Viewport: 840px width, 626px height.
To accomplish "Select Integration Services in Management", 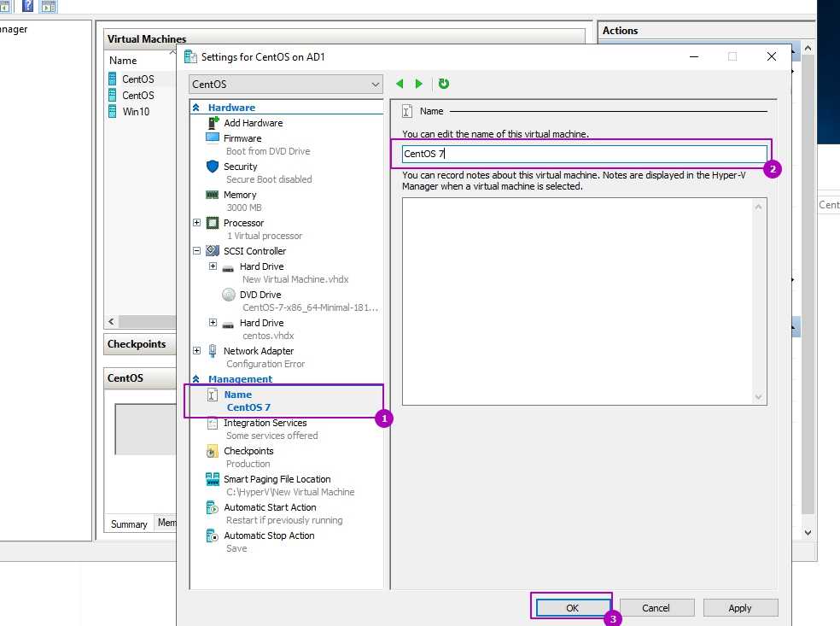I will [x=265, y=423].
